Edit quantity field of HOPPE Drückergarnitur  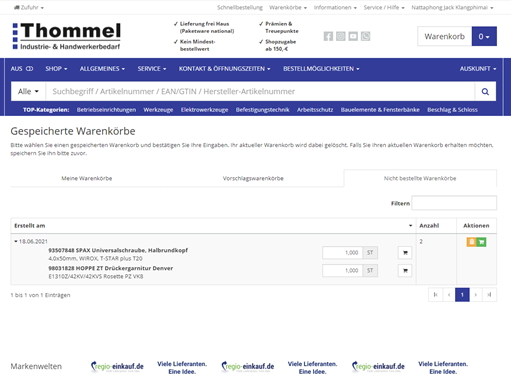point(342,270)
